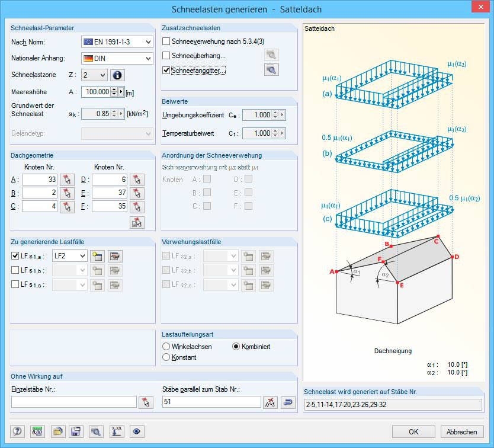The width and height of the screenshot is (494, 448).
Task: Pick parallel member graphically icon
Action: 270,402
